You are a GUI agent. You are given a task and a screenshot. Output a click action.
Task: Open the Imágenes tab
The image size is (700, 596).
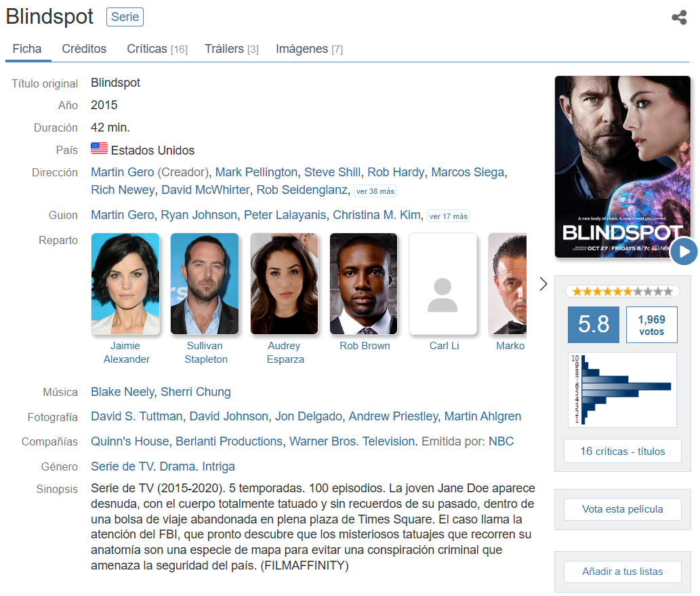click(x=309, y=49)
